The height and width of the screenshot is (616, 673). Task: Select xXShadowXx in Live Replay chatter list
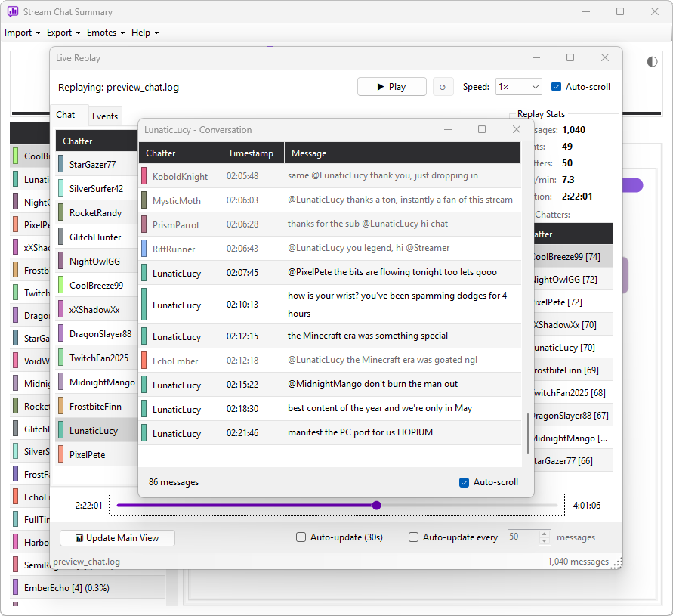click(97, 310)
